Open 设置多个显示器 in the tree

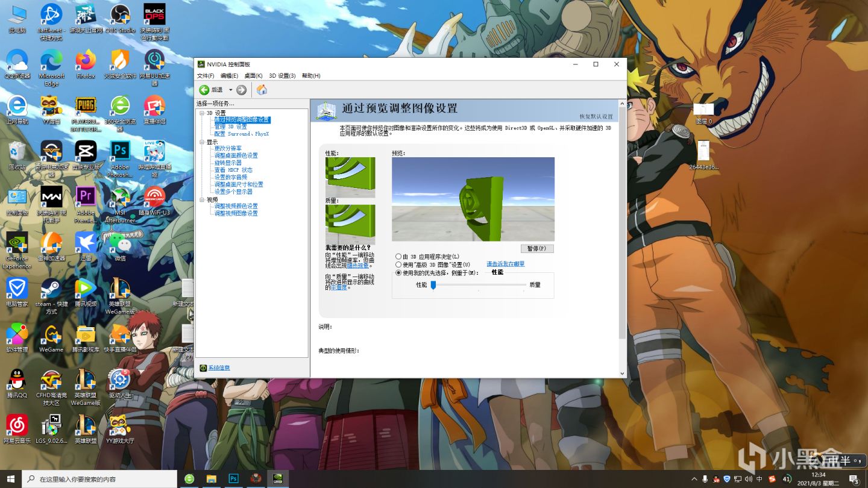233,192
